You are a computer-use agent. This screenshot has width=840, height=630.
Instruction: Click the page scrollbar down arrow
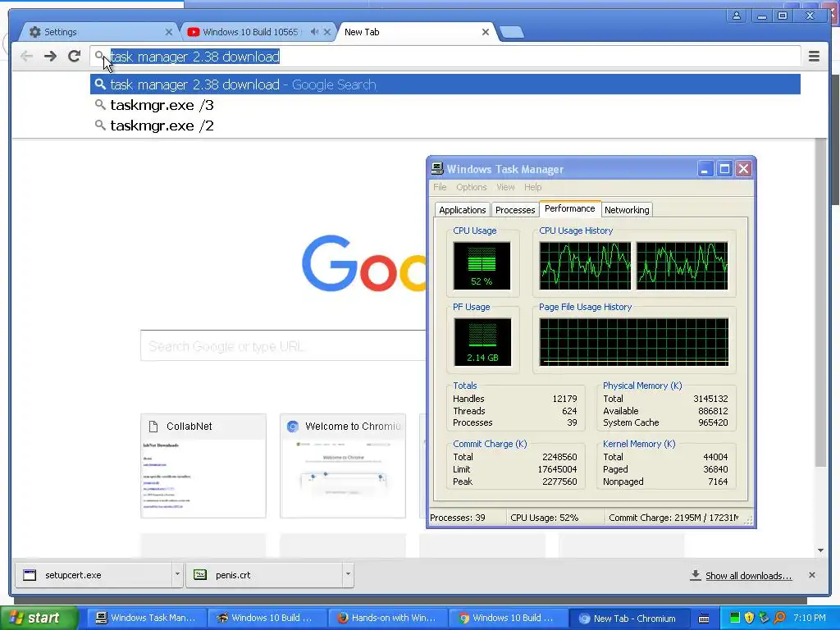(x=820, y=550)
